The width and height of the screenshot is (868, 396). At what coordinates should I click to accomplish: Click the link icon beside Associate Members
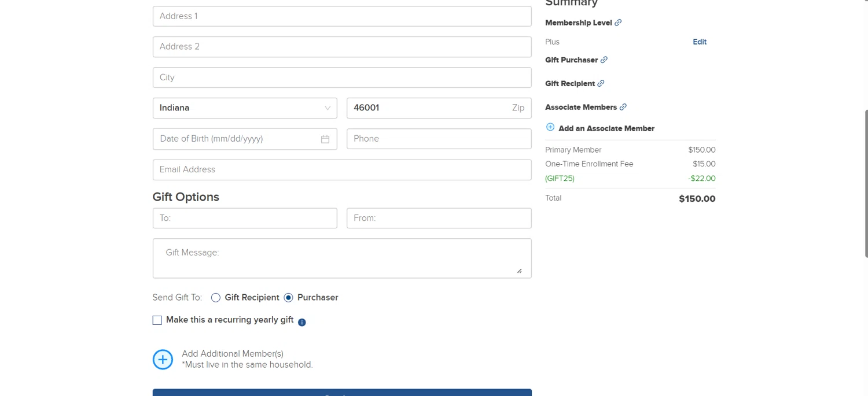[x=623, y=107]
